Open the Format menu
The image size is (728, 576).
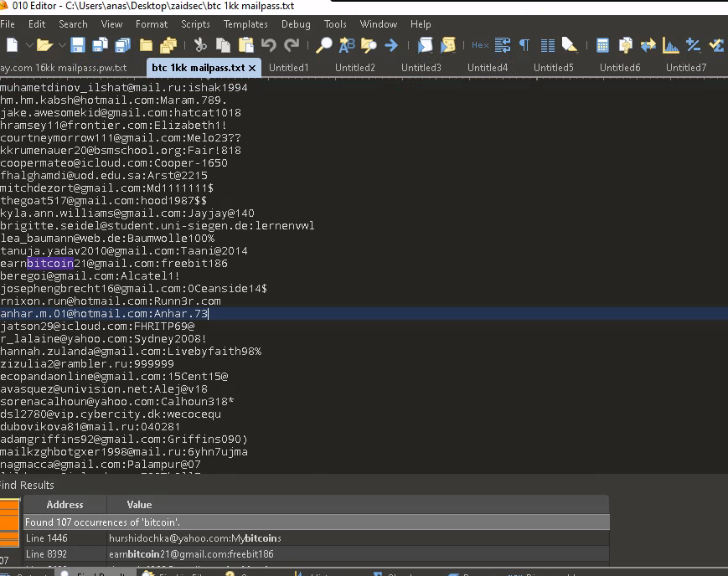click(152, 24)
